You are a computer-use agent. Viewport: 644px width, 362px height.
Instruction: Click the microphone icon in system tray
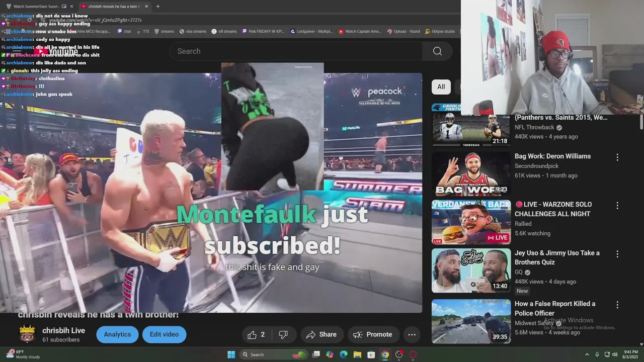(x=597, y=354)
